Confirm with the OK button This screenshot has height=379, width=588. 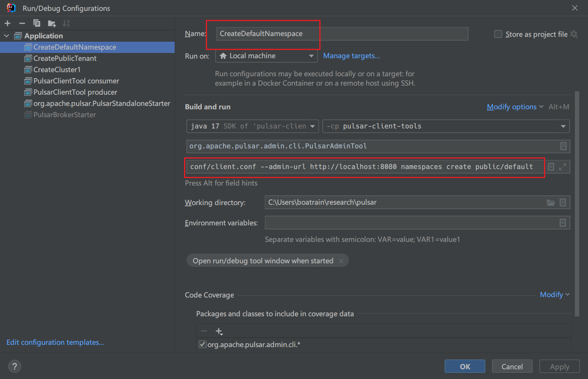coord(465,367)
